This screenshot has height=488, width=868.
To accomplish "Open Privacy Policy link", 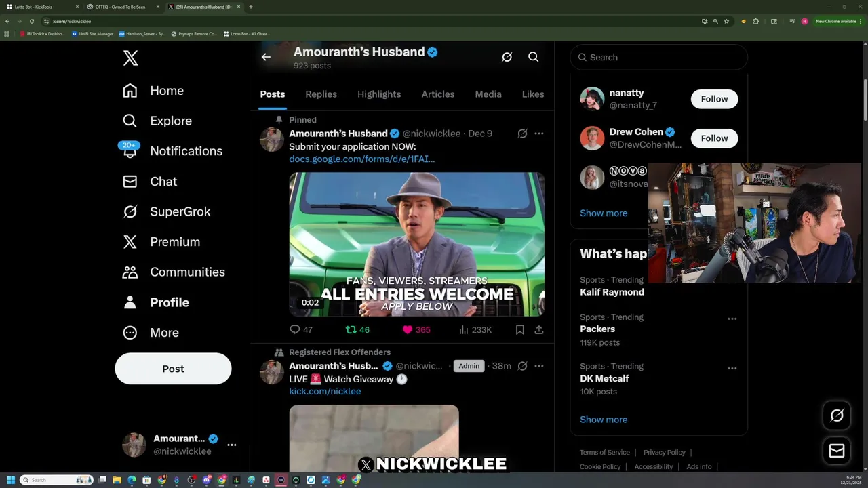I will (664, 452).
